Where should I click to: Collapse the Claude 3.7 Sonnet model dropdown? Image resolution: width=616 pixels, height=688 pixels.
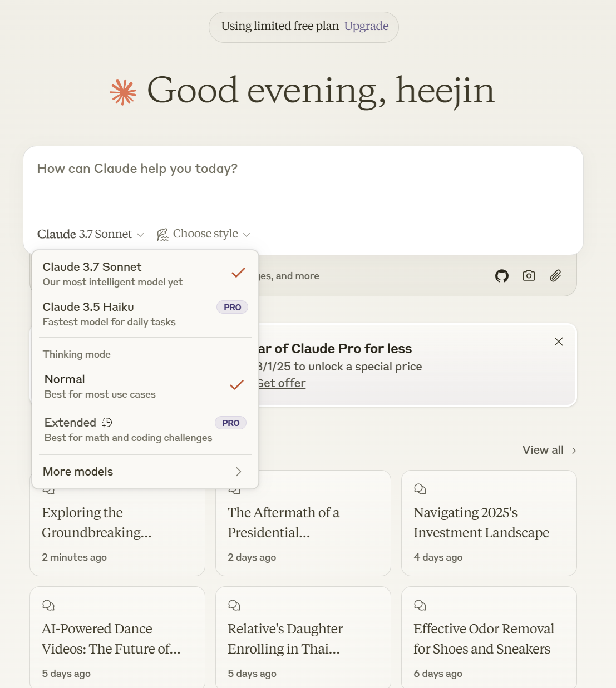tap(91, 234)
